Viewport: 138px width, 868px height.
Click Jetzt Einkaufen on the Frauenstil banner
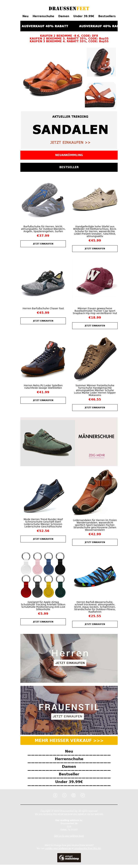[67, 716]
